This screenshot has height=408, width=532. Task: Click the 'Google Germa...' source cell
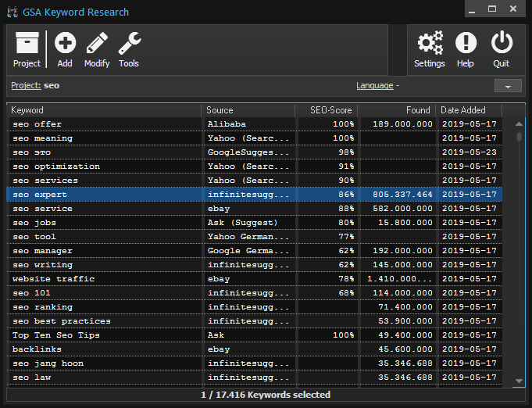click(x=248, y=251)
